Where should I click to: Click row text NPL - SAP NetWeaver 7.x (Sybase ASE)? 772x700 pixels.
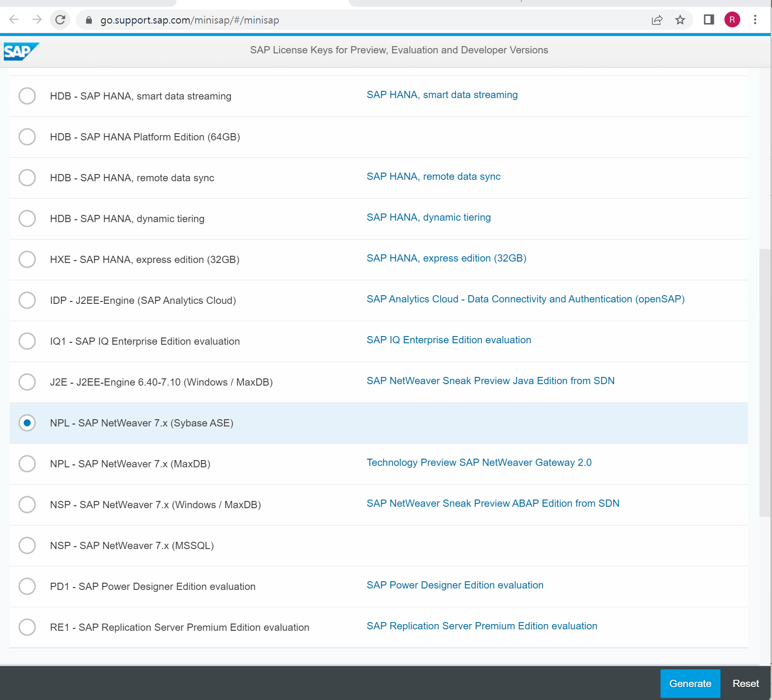pyautogui.click(x=141, y=423)
